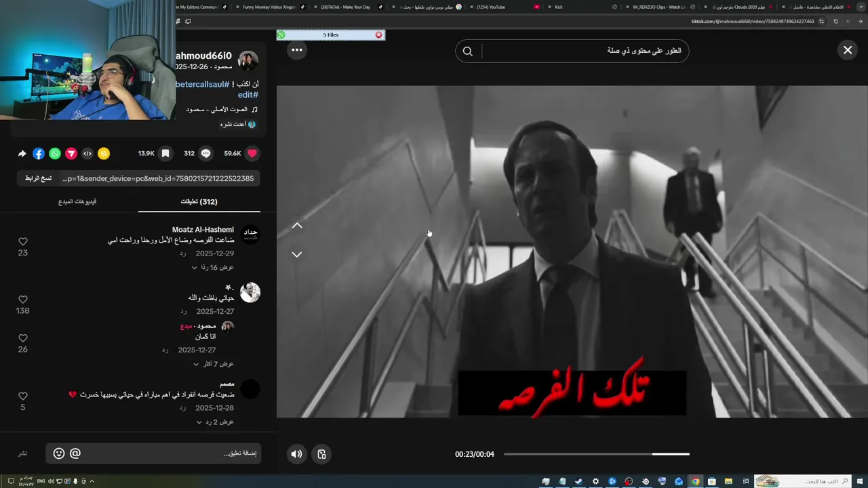This screenshot has width=868, height=488.
Task: Open Settings gear from the taskbar
Action: (595, 481)
